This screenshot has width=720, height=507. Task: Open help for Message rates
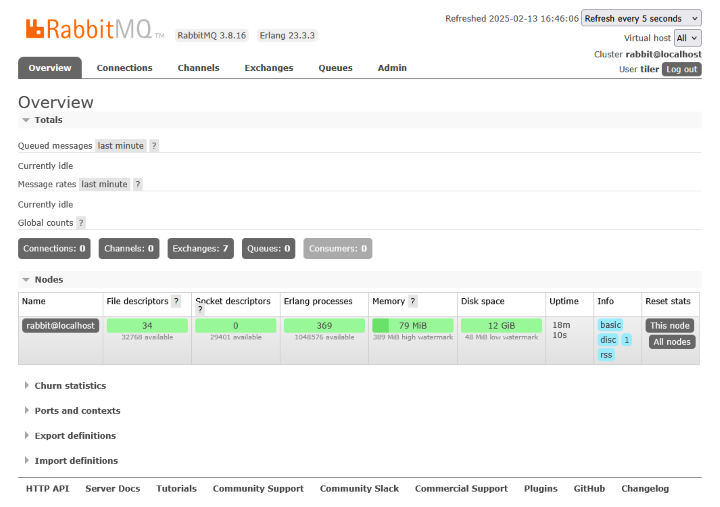coord(137,184)
